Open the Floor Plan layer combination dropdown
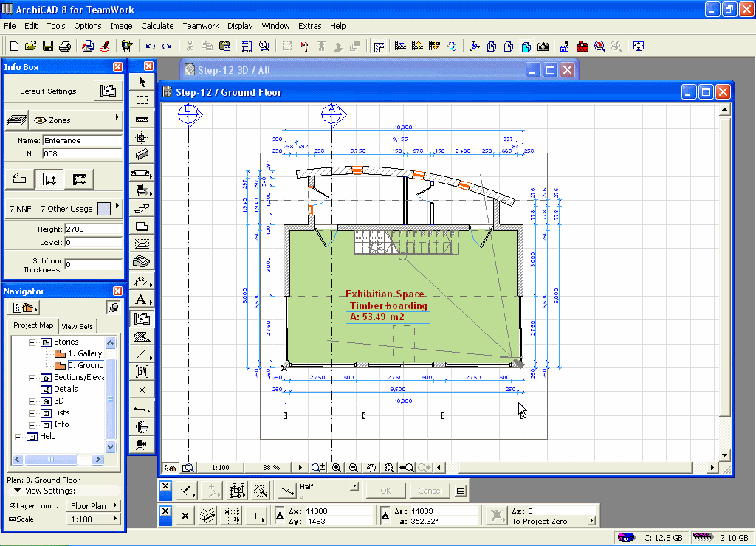 pyautogui.click(x=94, y=506)
